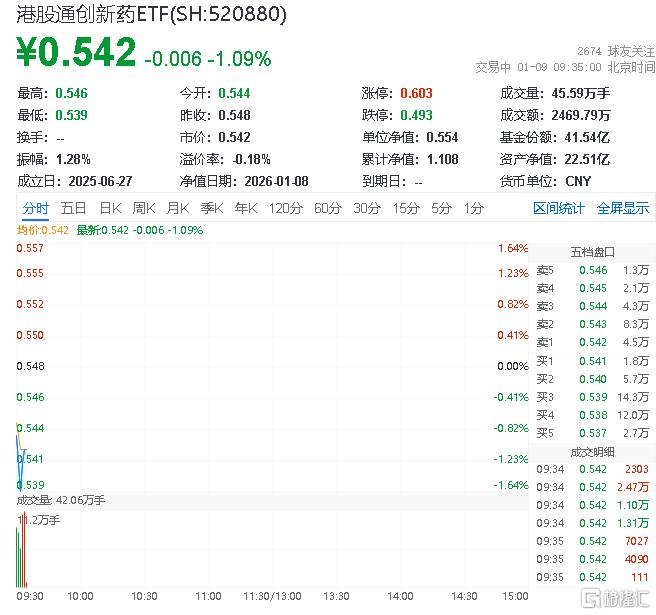656x615 pixels.
Task: Click the 最高 value 0.546
Action: [x=72, y=93]
